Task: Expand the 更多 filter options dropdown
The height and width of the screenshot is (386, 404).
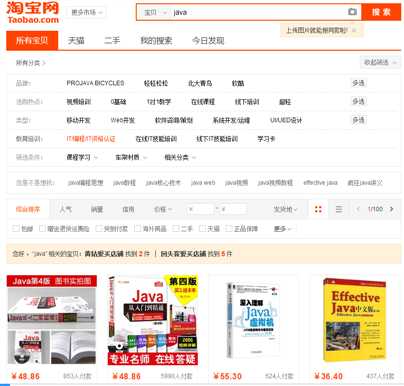Action: 282,229
